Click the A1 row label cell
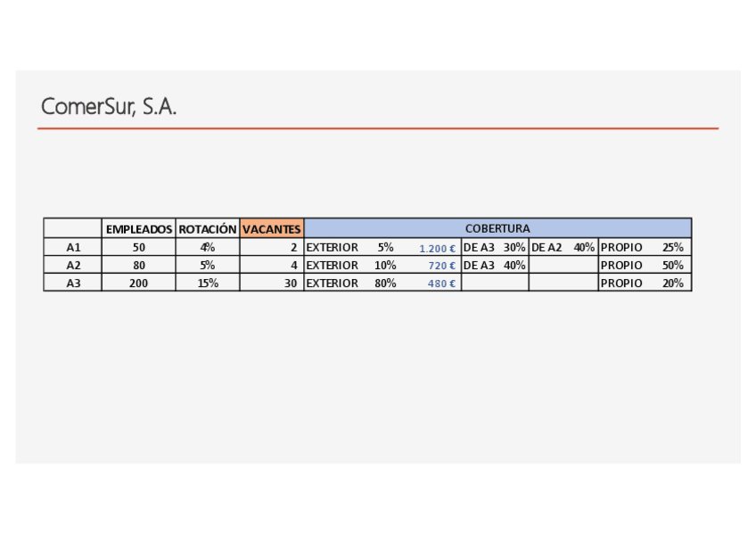 click(73, 247)
